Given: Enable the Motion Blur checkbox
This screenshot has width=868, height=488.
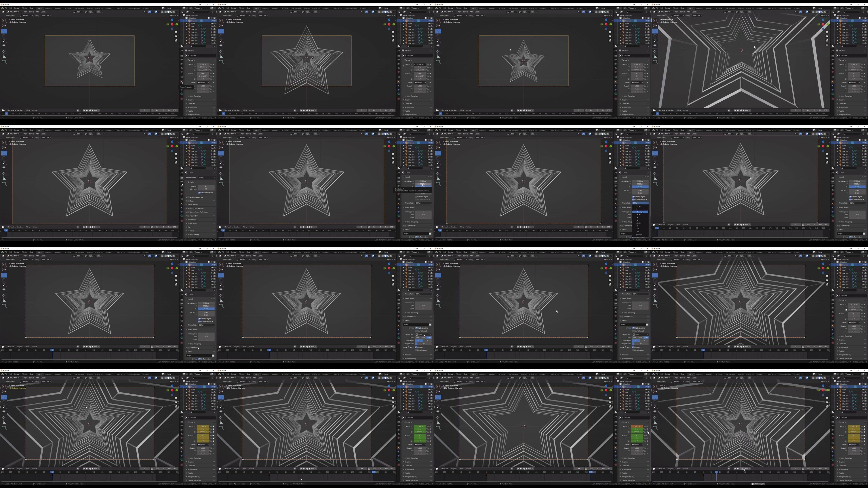Looking at the screenshot, I should pyautogui.click(x=189, y=216).
